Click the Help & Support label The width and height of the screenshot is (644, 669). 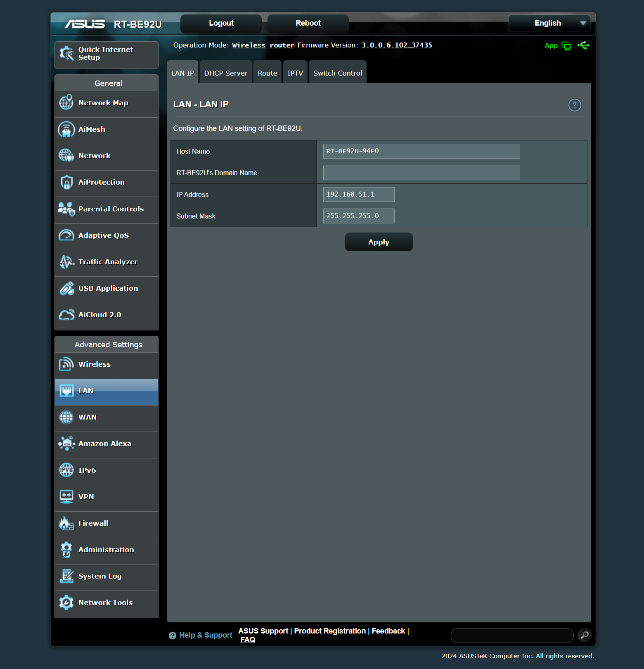pyautogui.click(x=206, y=635)
